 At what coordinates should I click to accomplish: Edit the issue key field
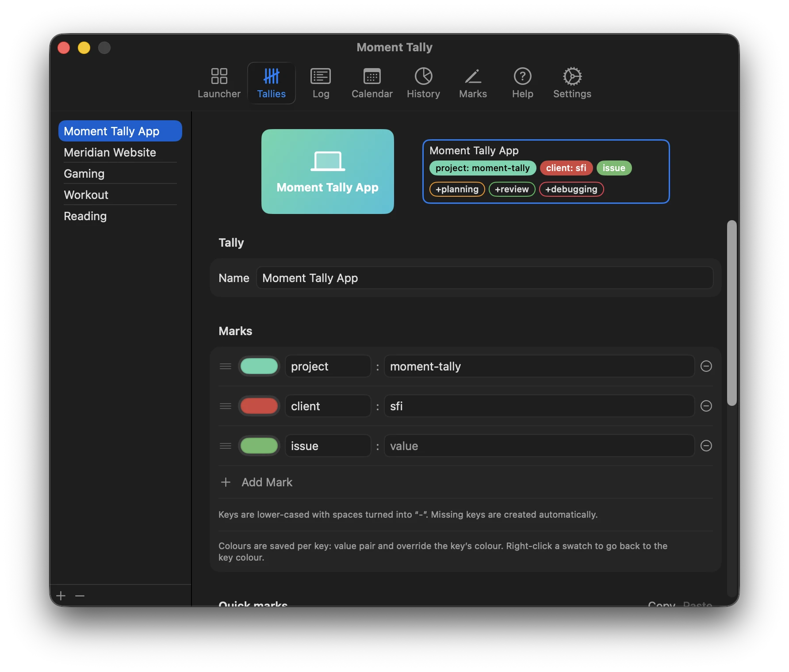click(328, 446)
